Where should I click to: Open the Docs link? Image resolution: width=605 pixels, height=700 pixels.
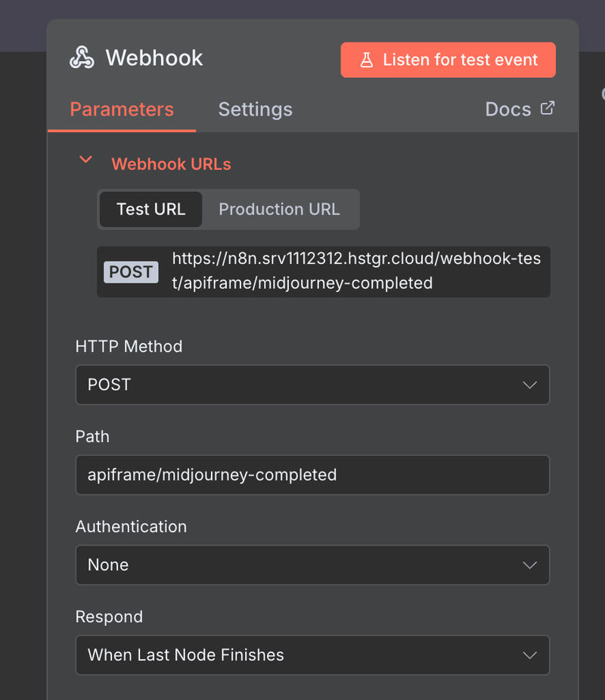click(508, 109)
